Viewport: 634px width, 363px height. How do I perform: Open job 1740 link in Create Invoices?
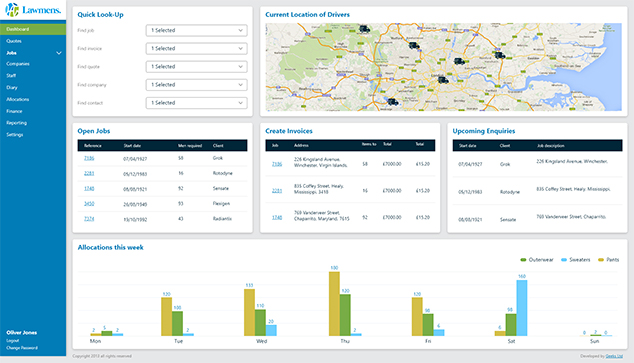pyautogui.click(x=277, y=217)
